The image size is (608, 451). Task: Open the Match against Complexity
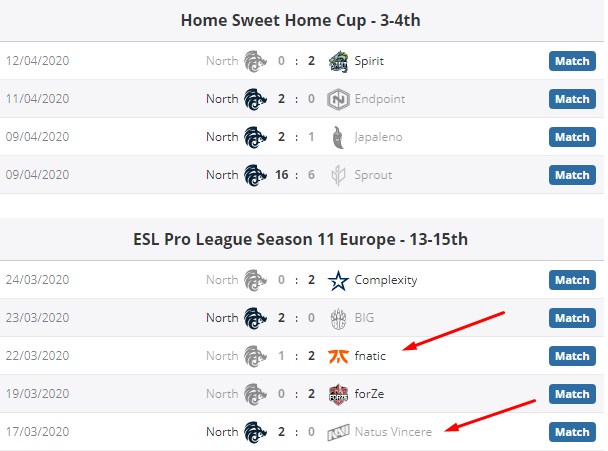[572, 280]
